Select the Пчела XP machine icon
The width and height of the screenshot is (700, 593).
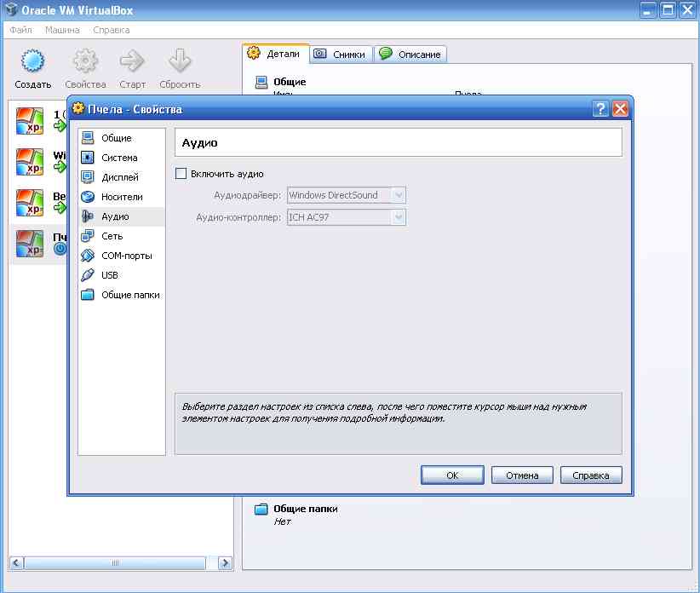[30, 244]
